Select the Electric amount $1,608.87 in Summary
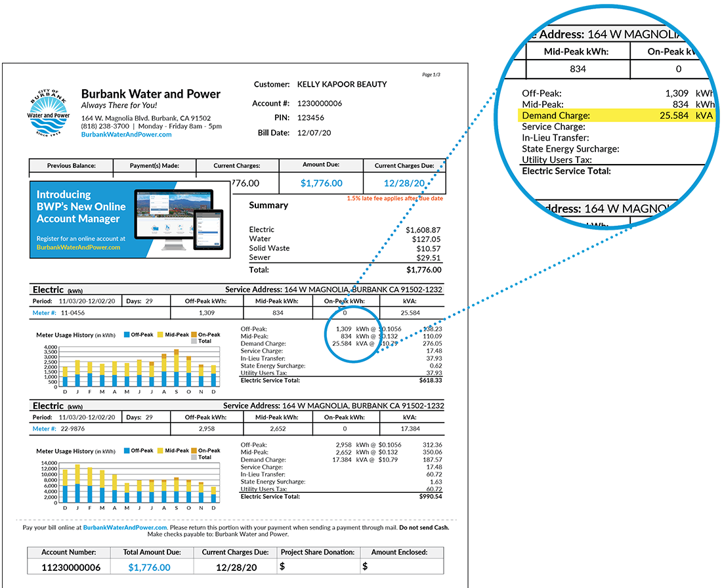This screenshot has width=722, height=588. point(423,230)
